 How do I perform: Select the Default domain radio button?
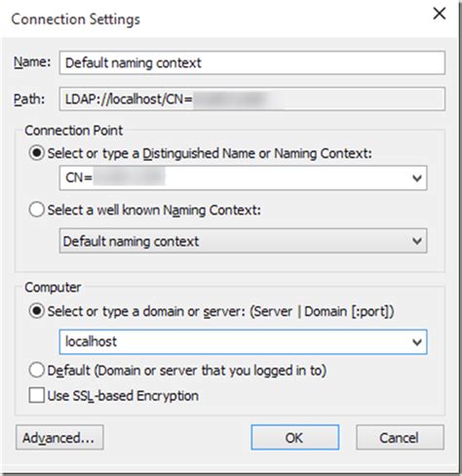pos(37,371)
